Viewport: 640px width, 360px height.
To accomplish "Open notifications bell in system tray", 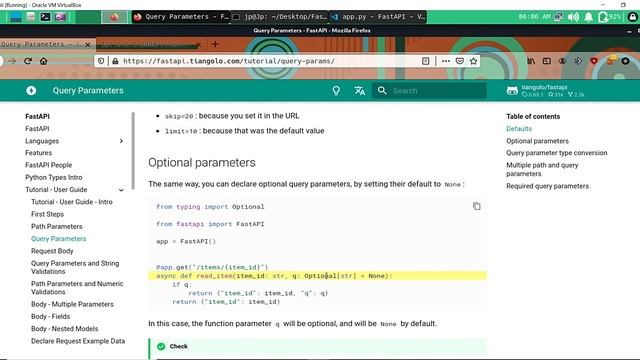I will click(588, 17).
